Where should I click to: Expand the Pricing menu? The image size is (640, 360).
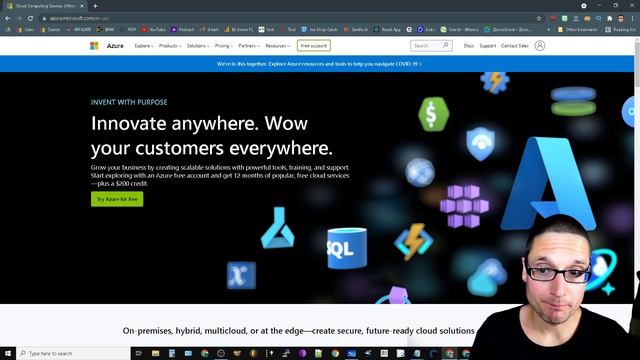[224, 46]
